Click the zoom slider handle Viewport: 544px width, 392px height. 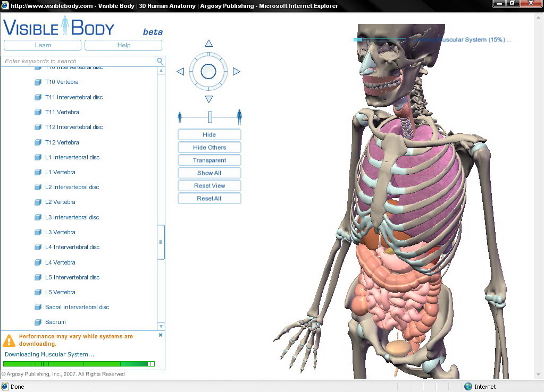coord(210,117)
